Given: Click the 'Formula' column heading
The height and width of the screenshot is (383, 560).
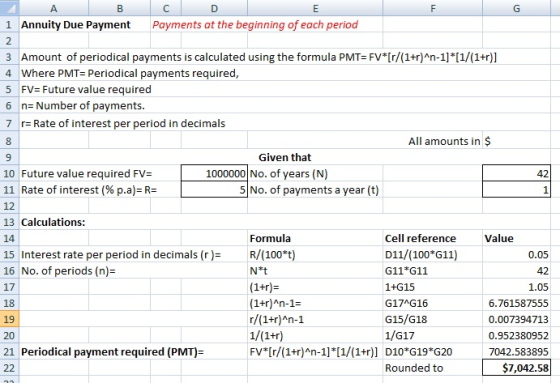Looking at the screenshot, I should tap(270, 238).
